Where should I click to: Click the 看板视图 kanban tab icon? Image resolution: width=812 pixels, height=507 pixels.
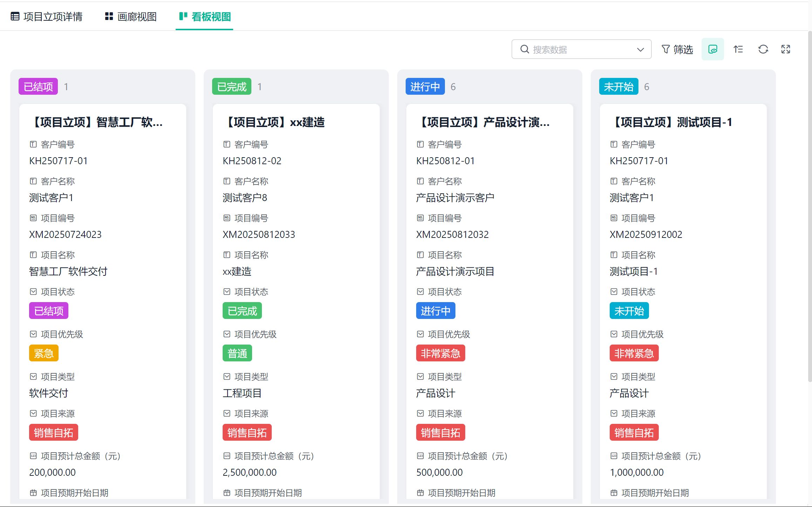coord(183,16)
